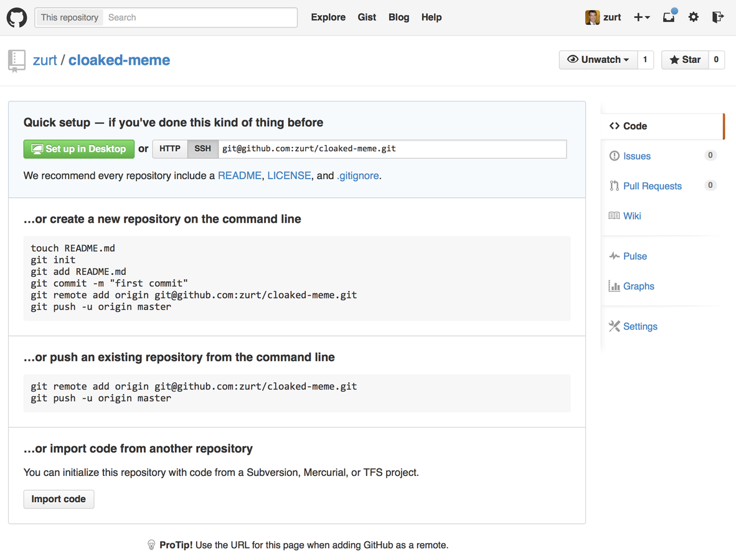Image resolution: width=736 pixels, height=560 pixels.
Task: Click Set up in Desktop button
Action: click(x=79, y=149)
